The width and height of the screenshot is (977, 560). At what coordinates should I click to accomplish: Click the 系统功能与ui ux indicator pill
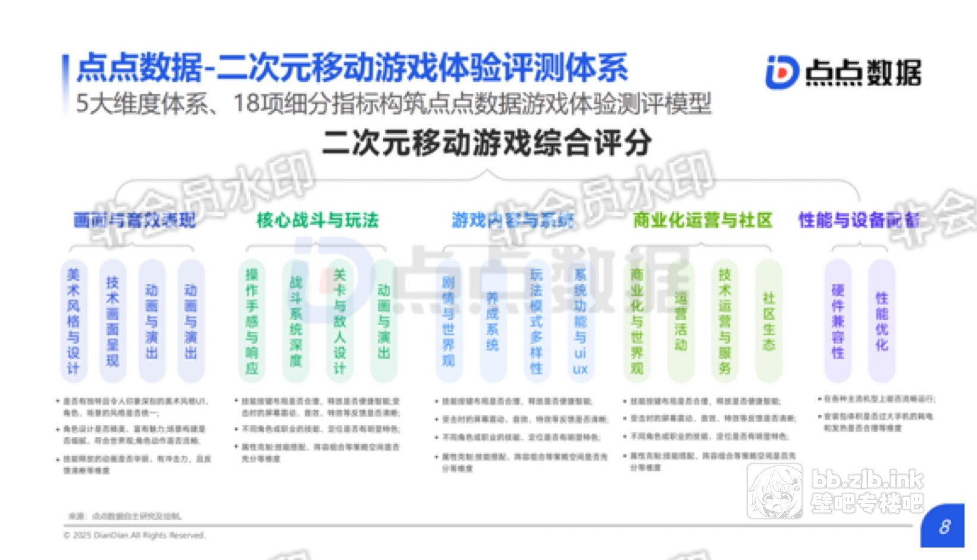pyautogui.click(x=580, y=321)
